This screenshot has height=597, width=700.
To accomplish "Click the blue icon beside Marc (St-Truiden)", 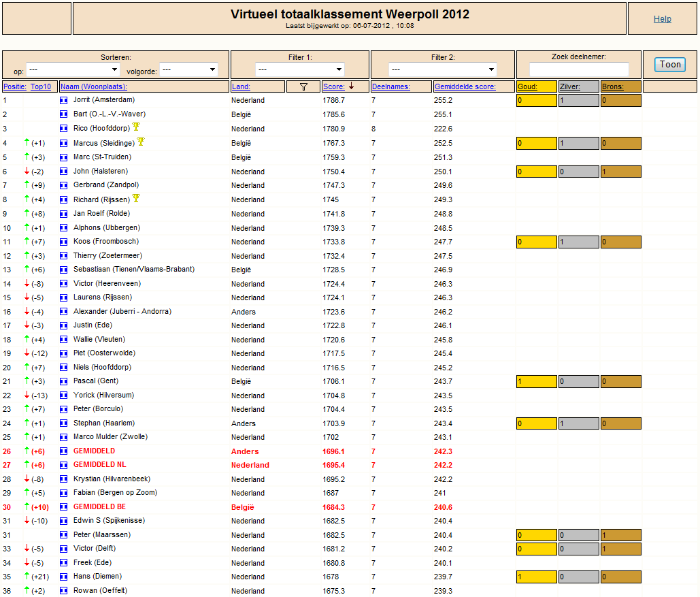I will point(64,157).
